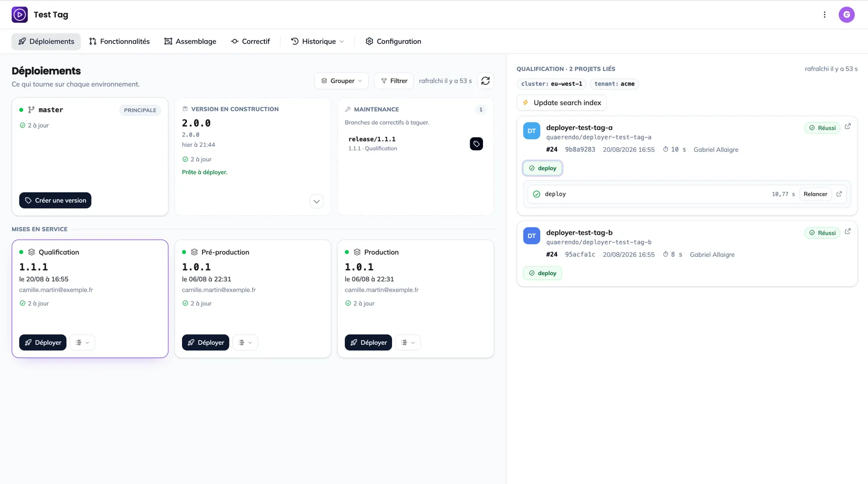Open deployer-test-tag-a in external link
This screenshot has height=484, width=868.
(847, 127)
